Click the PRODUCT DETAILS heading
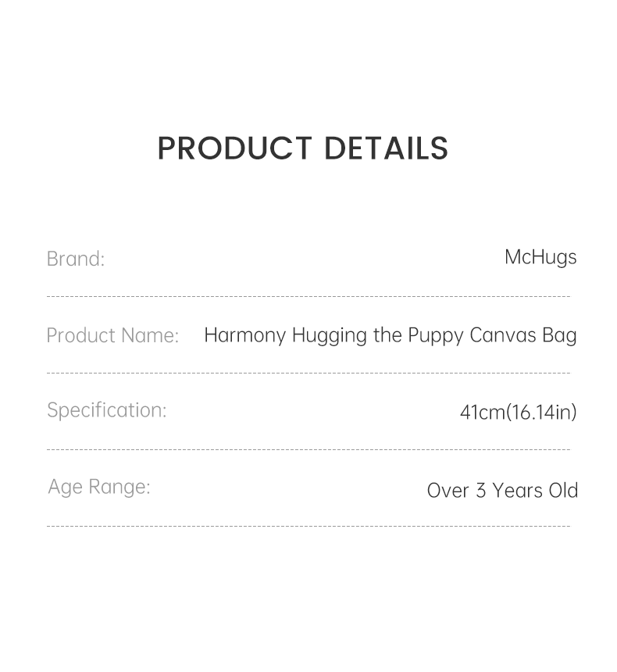The image size is (617, 672). click(303, 148)
